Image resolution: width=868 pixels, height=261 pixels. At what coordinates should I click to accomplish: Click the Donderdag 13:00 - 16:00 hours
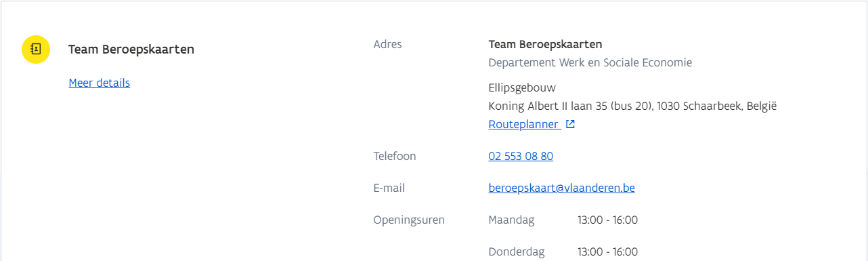pyautogui.click(x=607, y=252)
